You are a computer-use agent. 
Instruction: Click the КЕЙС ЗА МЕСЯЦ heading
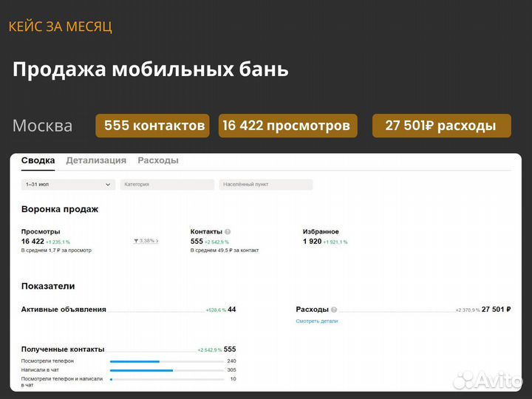tap(60, 27)
